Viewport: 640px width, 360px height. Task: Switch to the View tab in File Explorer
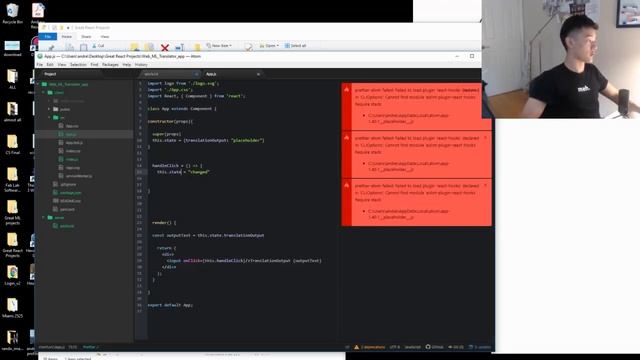(105, 36)
